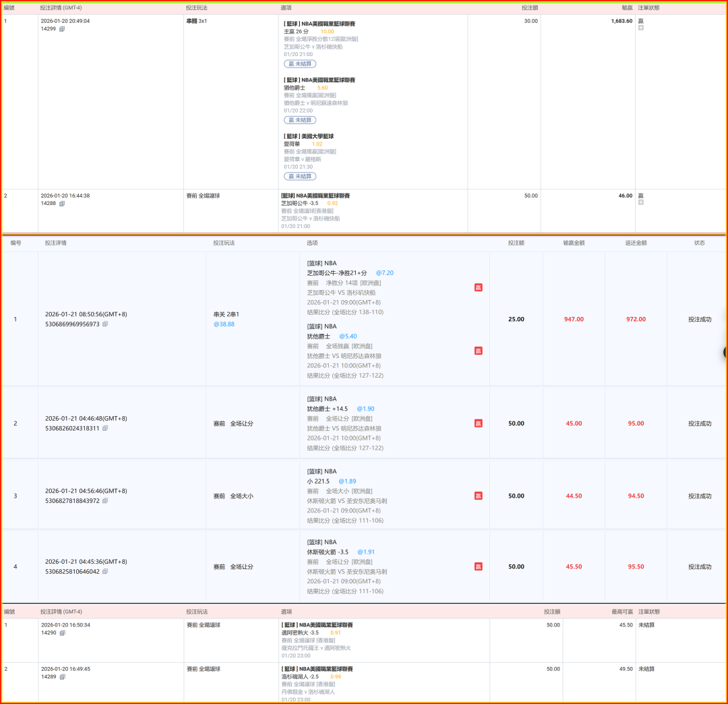The image size is (728, 704).
Task: Copy order number 5306825810646042
Action: point(105,572)
